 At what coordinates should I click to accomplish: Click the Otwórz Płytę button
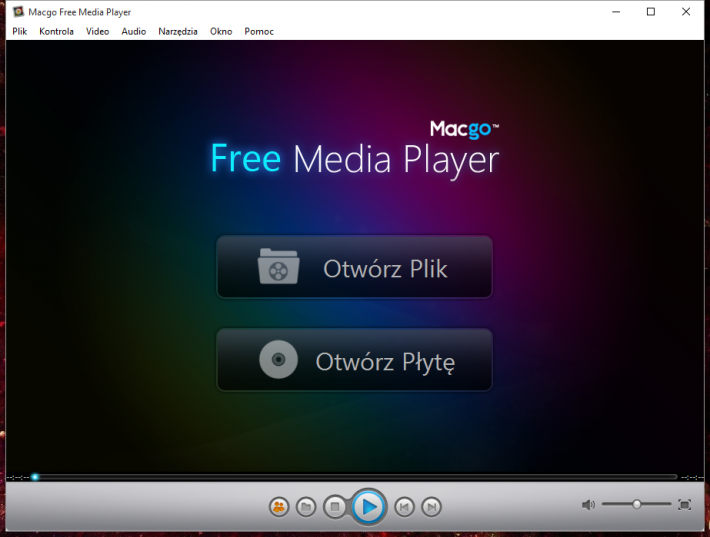[x=355, y=360]
